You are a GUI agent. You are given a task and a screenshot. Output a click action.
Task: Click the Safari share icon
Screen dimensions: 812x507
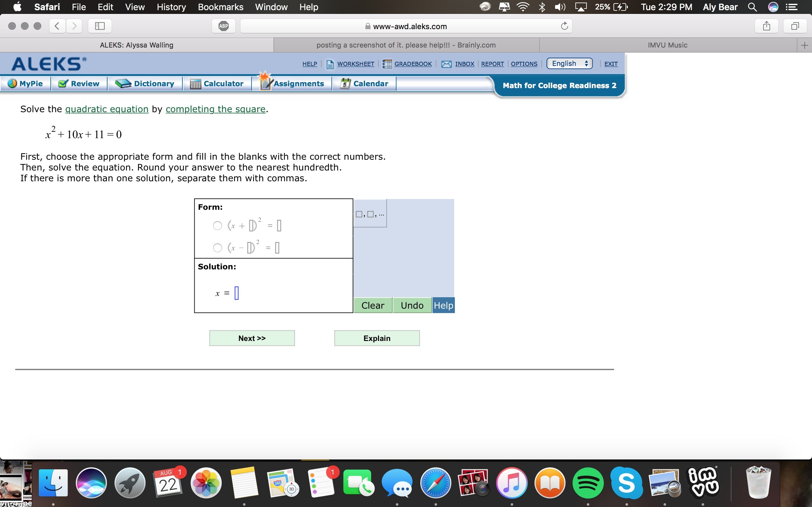pos(766,26)
